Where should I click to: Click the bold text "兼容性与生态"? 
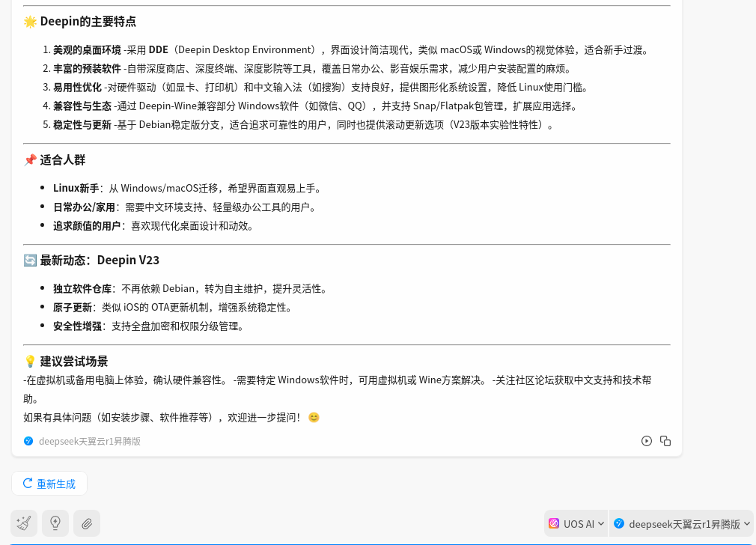[82, 106]
